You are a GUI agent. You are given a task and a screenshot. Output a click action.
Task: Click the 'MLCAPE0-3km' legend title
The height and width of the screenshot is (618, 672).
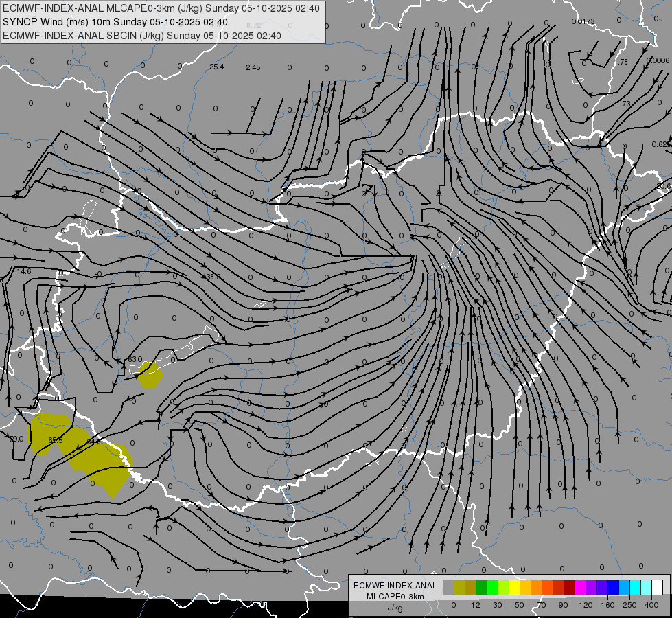click(395, 597)
